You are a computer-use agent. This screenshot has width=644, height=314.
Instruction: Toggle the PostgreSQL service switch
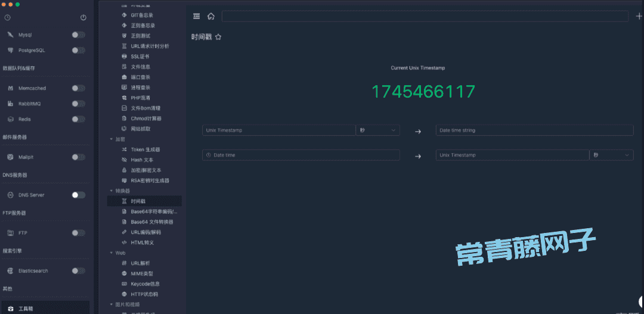[79, 50]
